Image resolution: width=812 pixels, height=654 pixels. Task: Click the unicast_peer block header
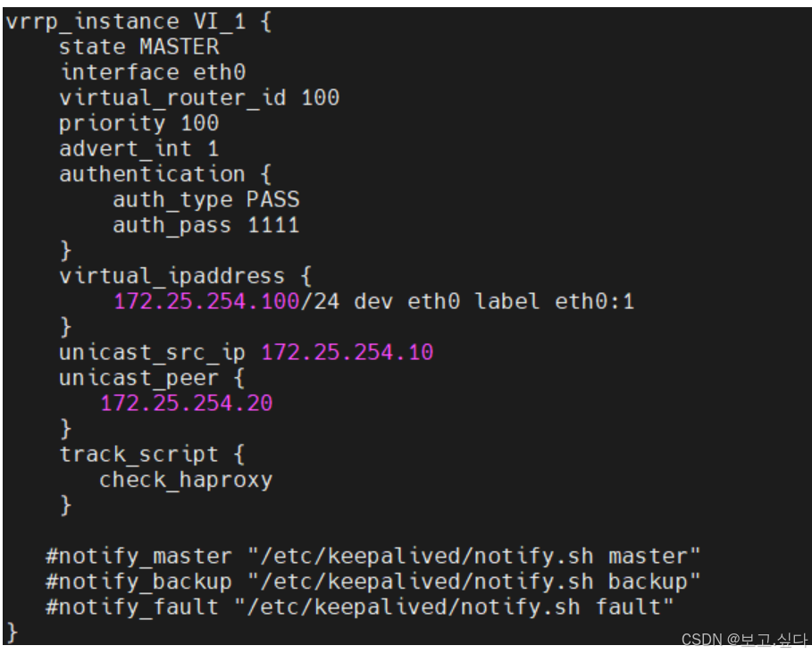coord(152,378)
